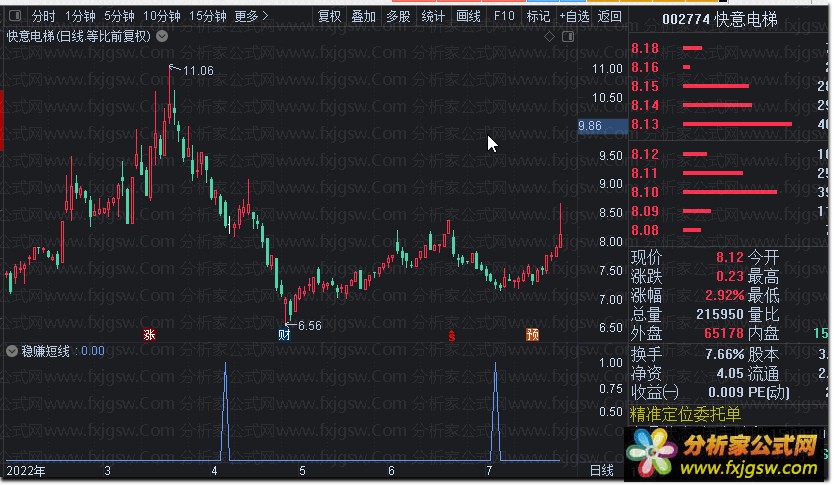
Task: Click the 涨 event marker on chart
Action: pos(149,335)
